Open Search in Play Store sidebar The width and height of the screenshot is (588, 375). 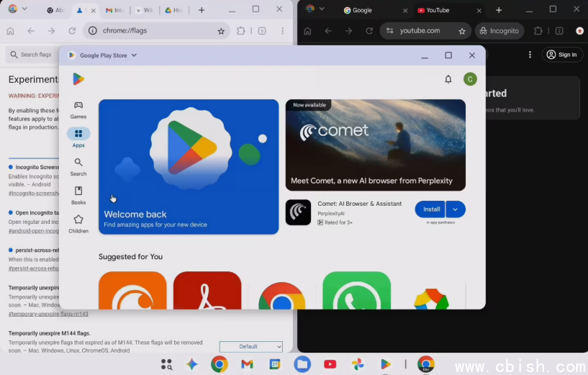[78, 166]
